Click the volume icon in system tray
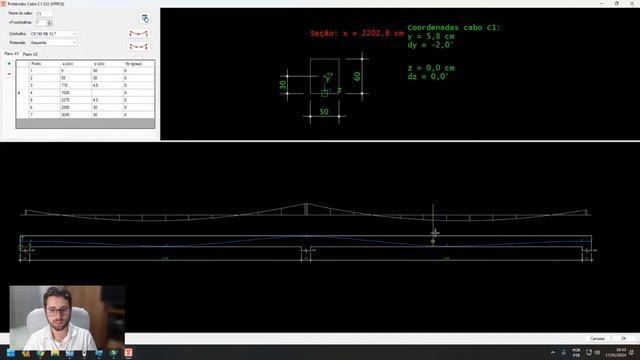Image resolution: width=640 pixels, height=360 pixels. 598,352
